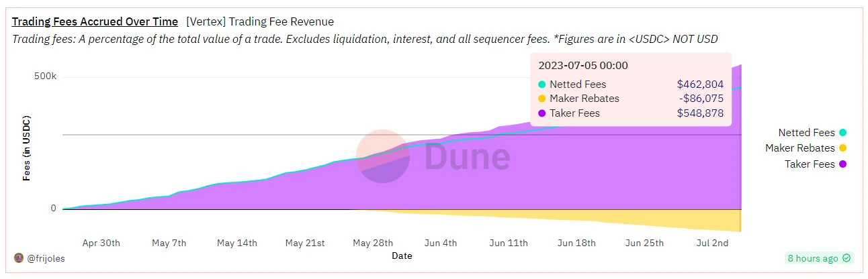Click the 8 hours ago refresh timestamp

pyautogui.click(x=812, y=258)
